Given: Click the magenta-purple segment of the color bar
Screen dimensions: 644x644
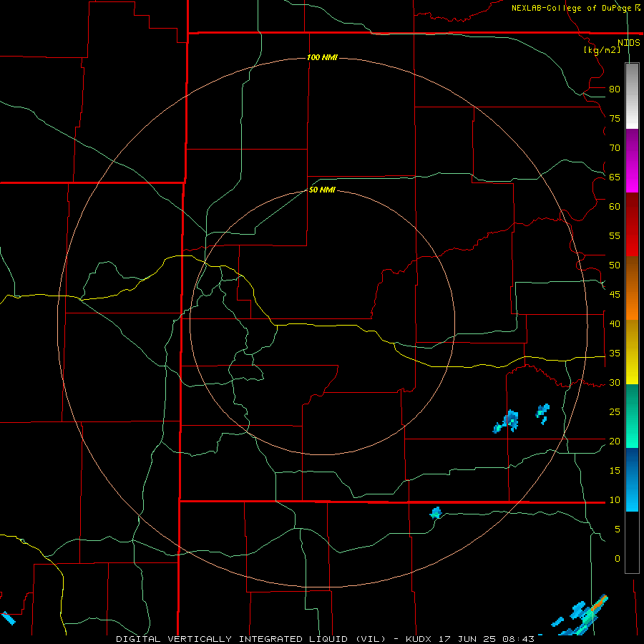Looking at the screenshot, I should (632, 160).
